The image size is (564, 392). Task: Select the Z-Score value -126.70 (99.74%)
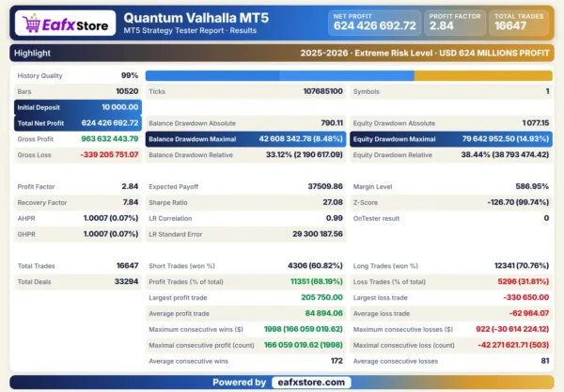click(x=518, y=202)
